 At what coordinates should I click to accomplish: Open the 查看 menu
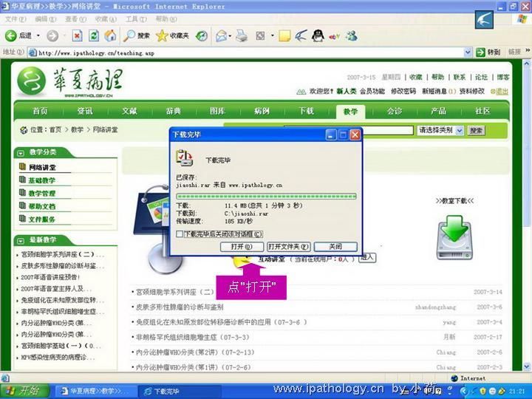(75, 19)
